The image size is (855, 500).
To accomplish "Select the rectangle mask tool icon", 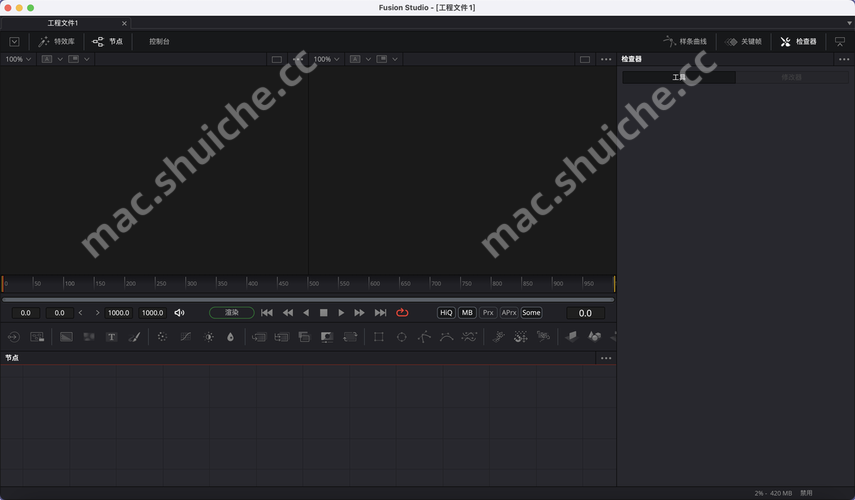I will 379,337.
